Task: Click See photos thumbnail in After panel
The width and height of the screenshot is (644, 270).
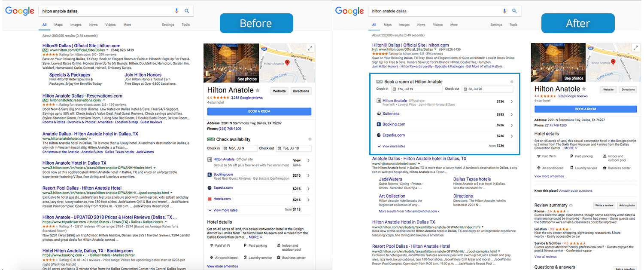Action: [557, 62]
